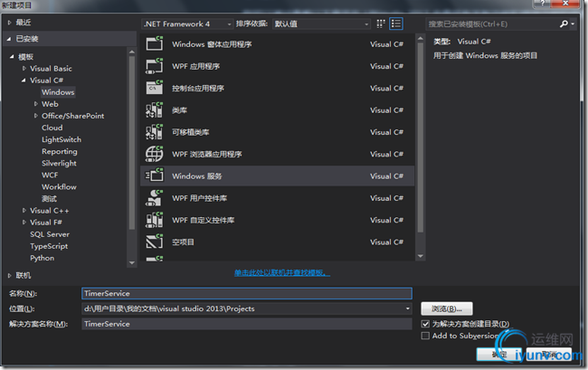
Task: Open search options dropdown arrow
Action: (x=573, y=24)
